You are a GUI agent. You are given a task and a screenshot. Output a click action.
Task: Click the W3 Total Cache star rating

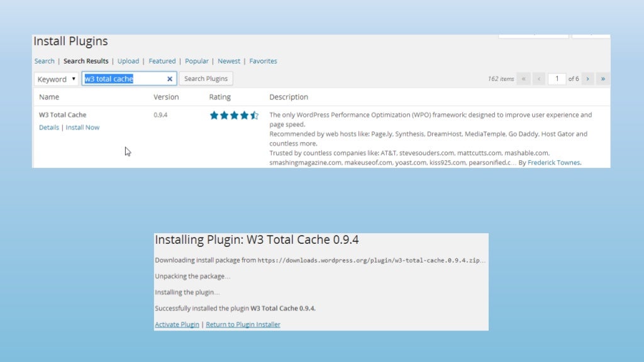point(234,116)
